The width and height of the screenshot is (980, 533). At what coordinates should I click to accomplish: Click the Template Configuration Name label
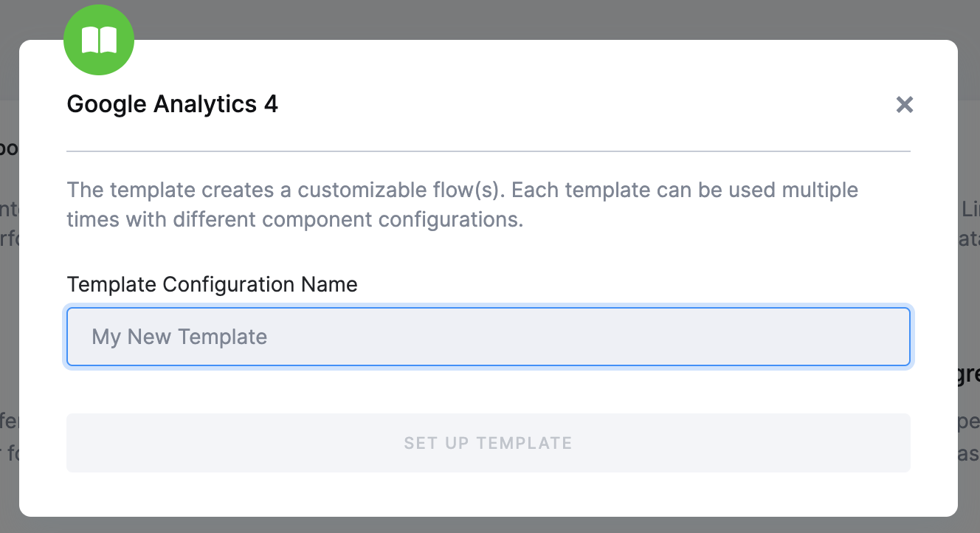point(212,284)
